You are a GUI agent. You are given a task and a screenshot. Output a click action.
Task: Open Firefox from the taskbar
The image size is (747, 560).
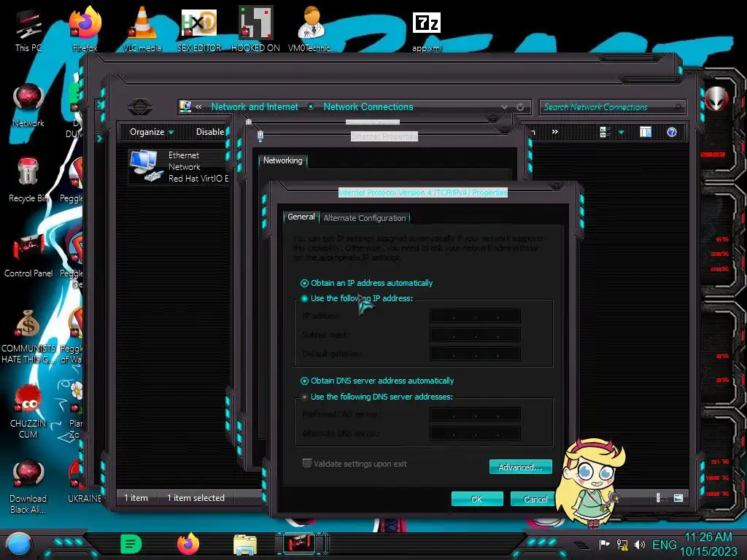point(188,544)
